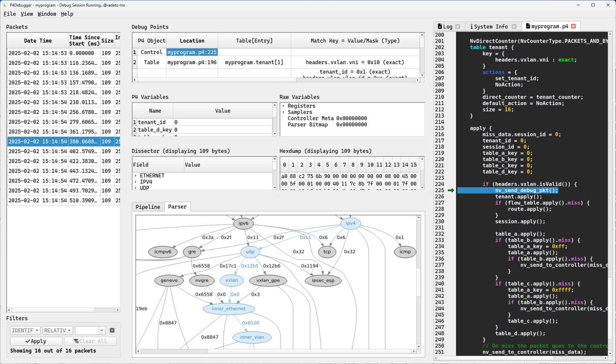This screenshot has width=616, height=364.
Task: Click the inner_ethernet parser node
Action: pyautogui.click(x=228, y=308)
